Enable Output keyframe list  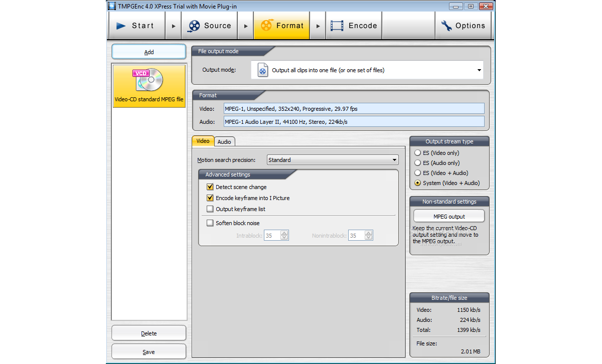[x=210, y=209]
